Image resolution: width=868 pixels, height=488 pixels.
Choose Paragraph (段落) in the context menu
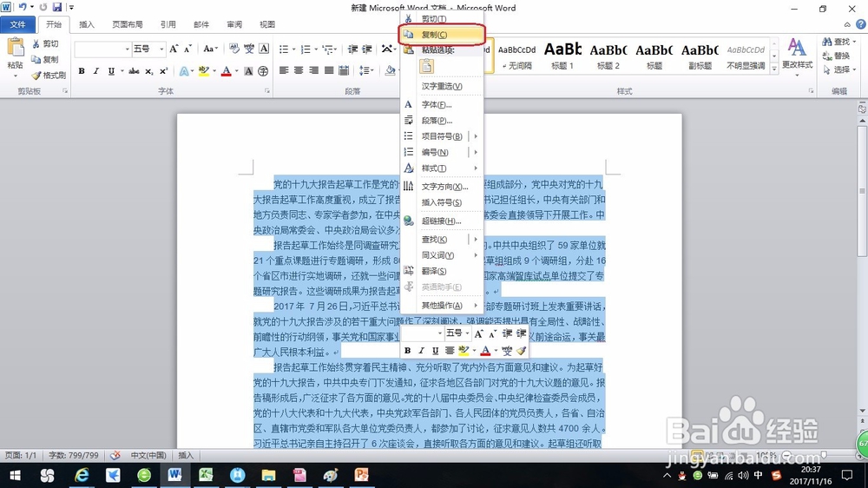pos(441,120)
